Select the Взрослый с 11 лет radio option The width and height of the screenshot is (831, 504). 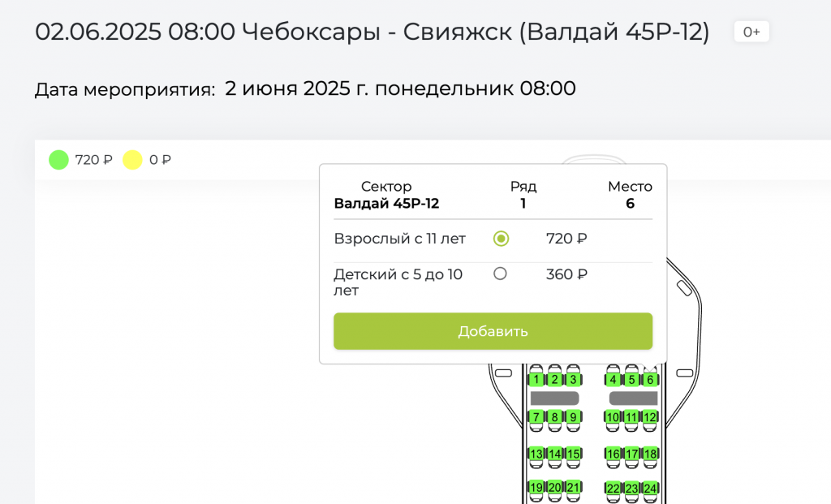[501, 239]
